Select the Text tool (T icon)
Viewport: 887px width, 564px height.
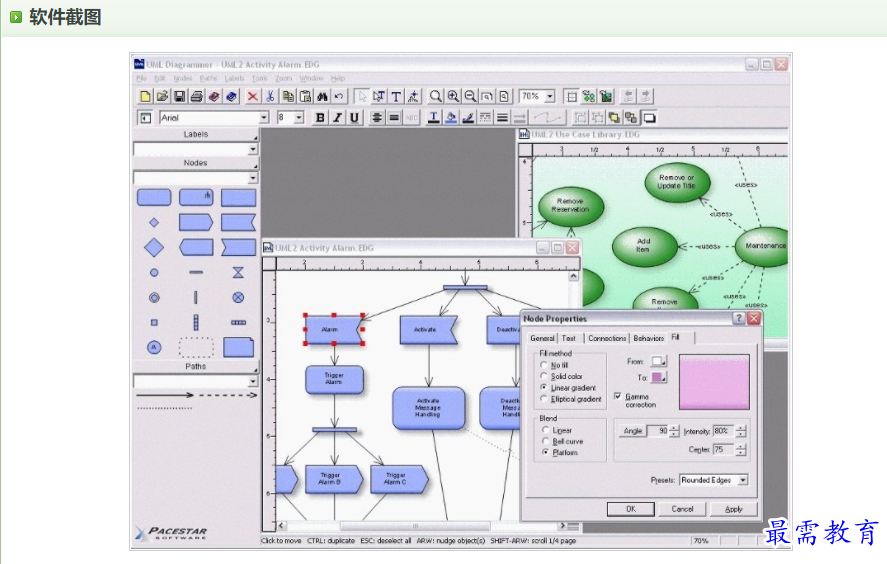[397, 96]
